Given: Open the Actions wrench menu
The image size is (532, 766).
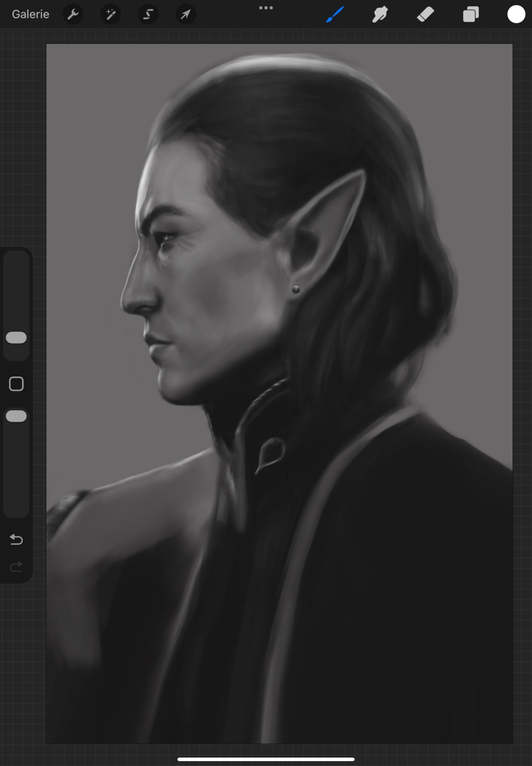Looking at the screenshot, I should point(73,15).
